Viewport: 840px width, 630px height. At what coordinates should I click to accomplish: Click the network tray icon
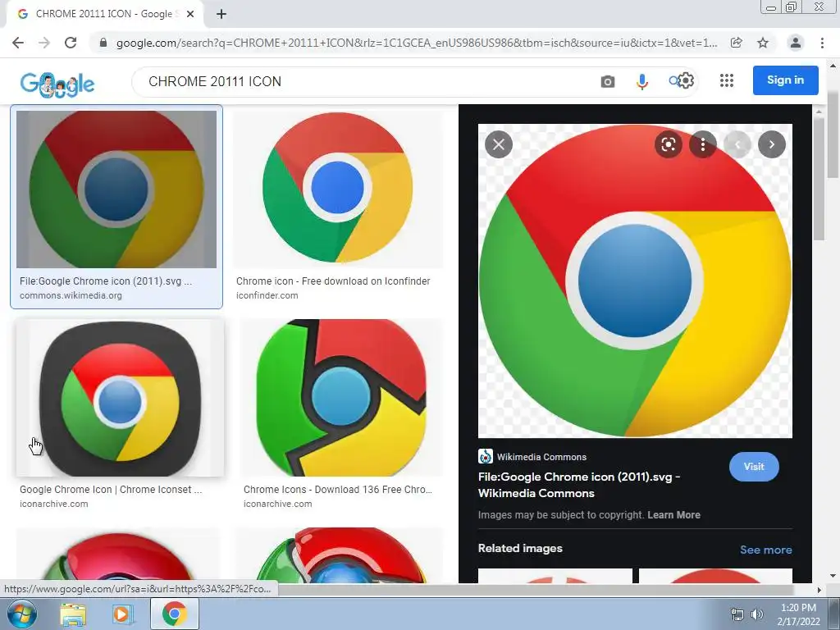pos(737,614)
